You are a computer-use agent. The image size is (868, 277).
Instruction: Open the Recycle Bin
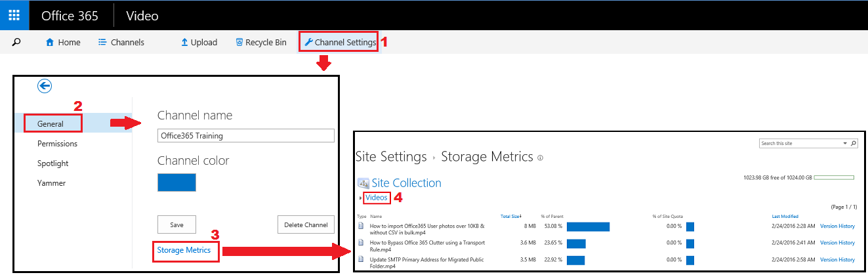[260, 42]
